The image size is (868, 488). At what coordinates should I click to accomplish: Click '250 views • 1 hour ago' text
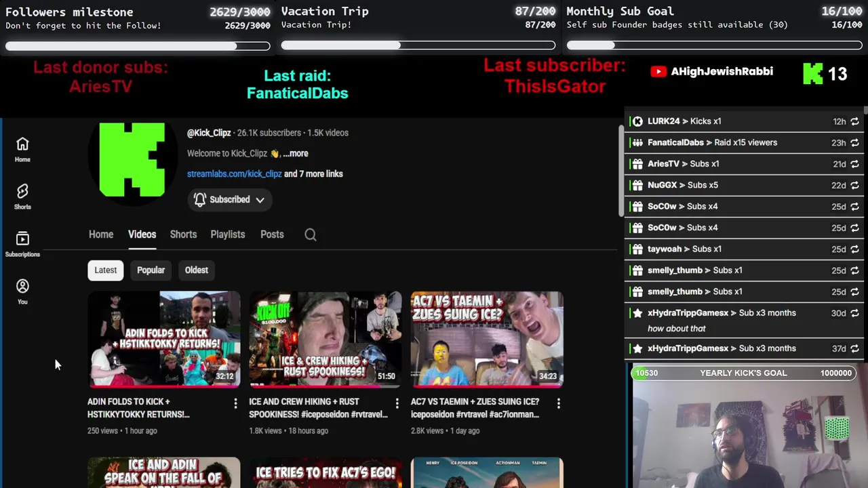click(x=122, y=431)
